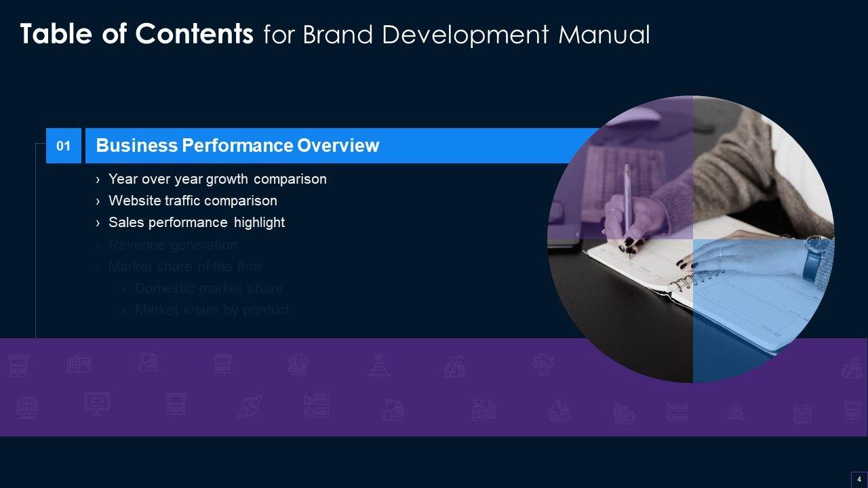Click the dimmed 'Market share of the firm' item
The image size is (868, 488).
tap(184, 266)
